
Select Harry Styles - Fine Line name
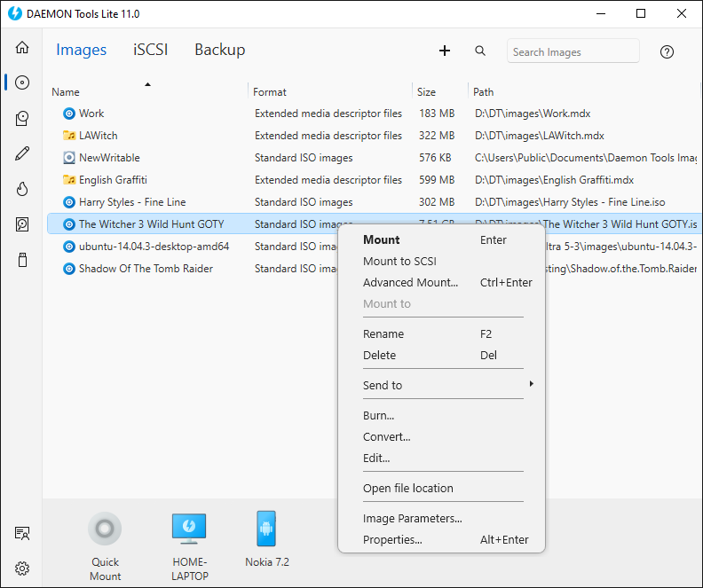pyautogui.click(x=132, y=202)
